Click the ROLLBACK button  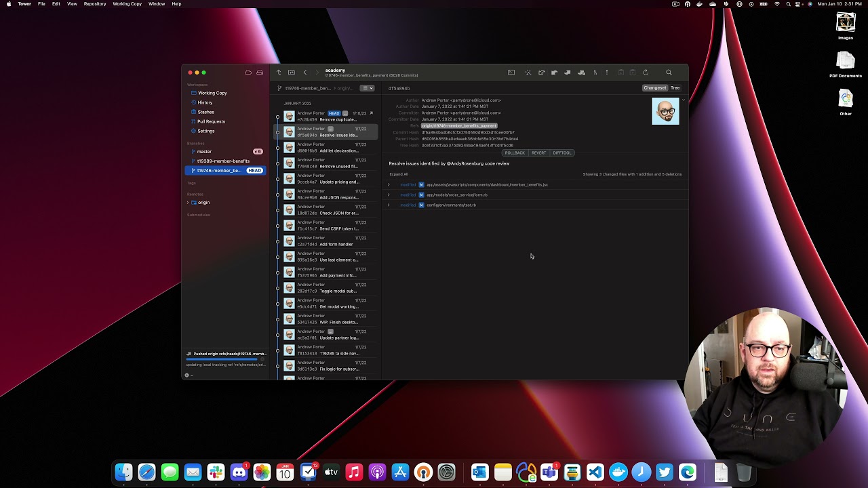point(515,153)
